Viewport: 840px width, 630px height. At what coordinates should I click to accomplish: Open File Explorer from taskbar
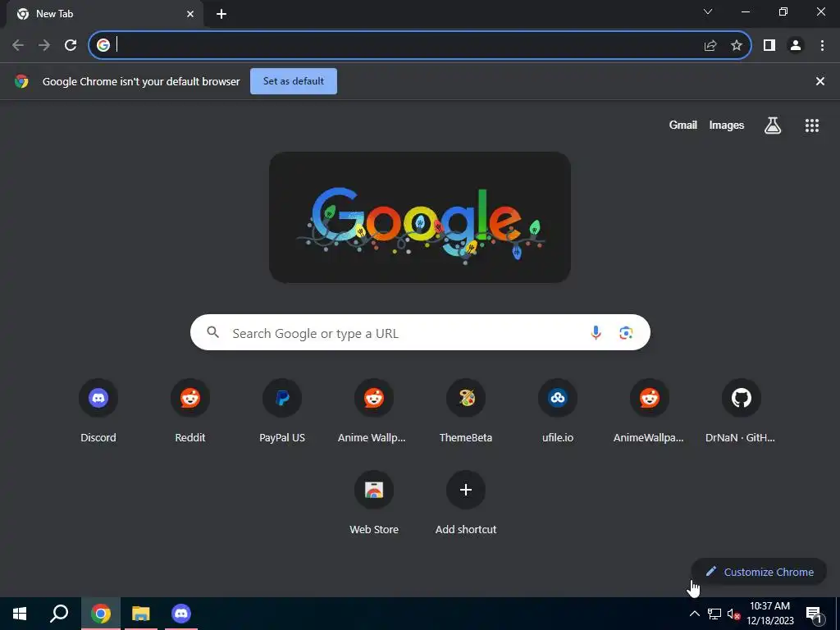click(x=141, y=614)
